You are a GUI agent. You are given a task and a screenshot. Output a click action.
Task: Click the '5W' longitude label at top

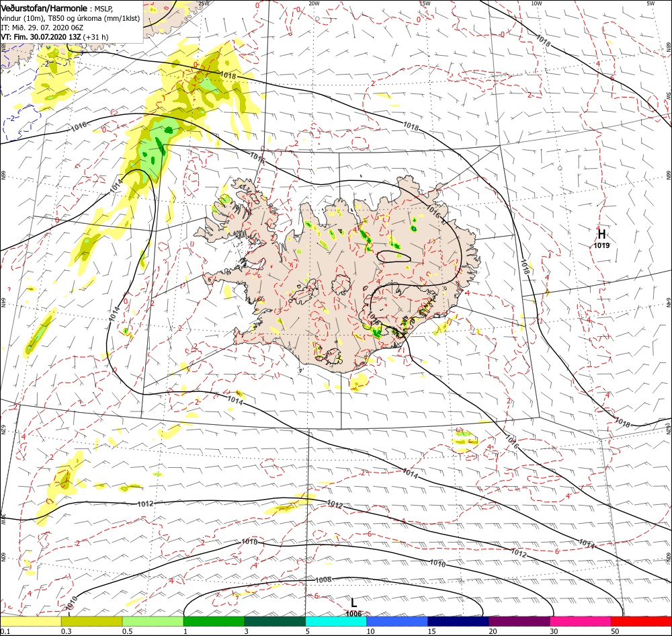tap(650, 3)
